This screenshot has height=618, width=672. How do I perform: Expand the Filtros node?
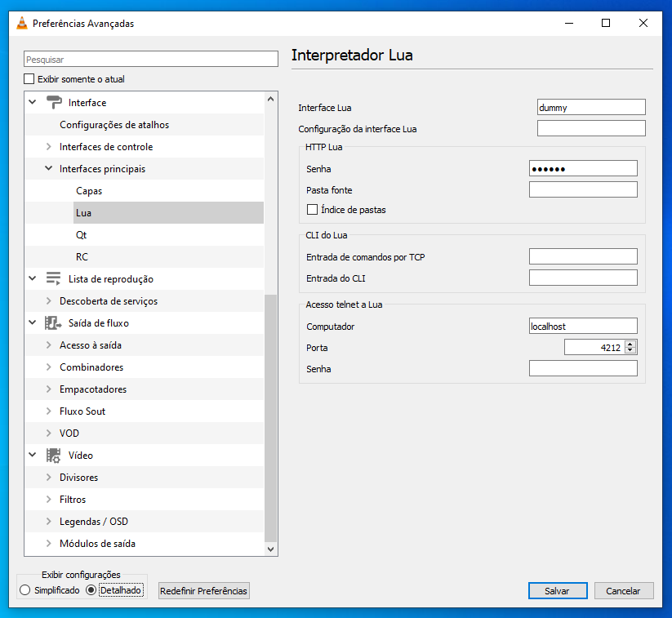click(49, 500)
